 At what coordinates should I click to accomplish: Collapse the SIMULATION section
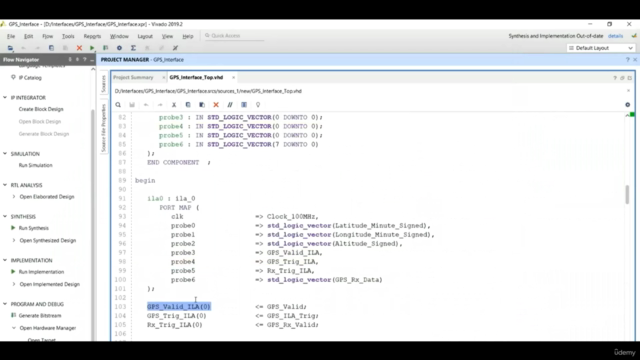[5, 154]
